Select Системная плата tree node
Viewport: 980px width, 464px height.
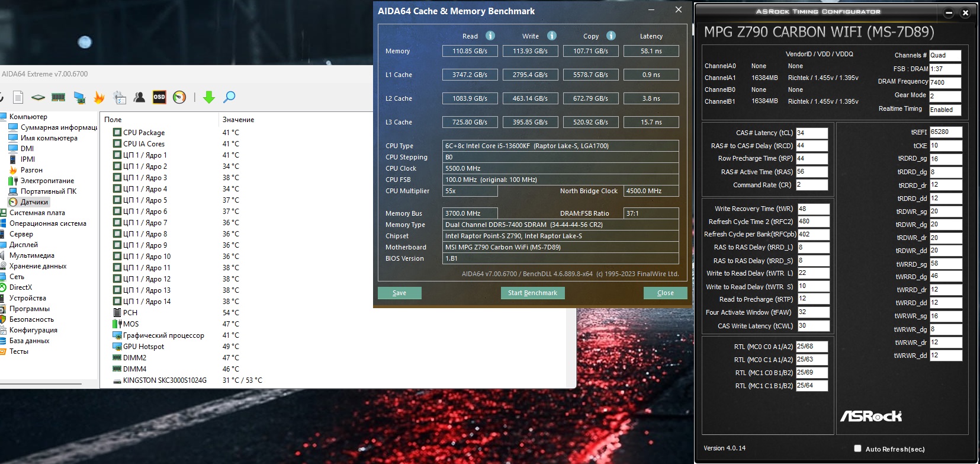[x=37, y=213]
